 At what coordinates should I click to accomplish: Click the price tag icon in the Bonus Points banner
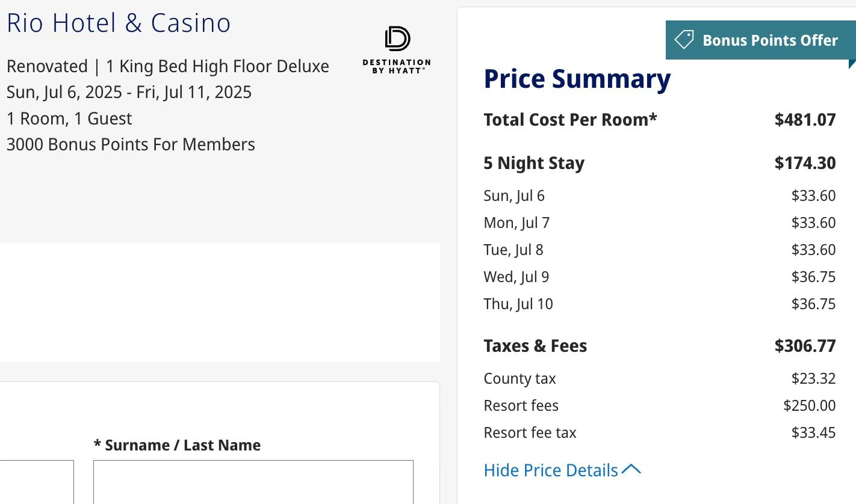(684, 40)
